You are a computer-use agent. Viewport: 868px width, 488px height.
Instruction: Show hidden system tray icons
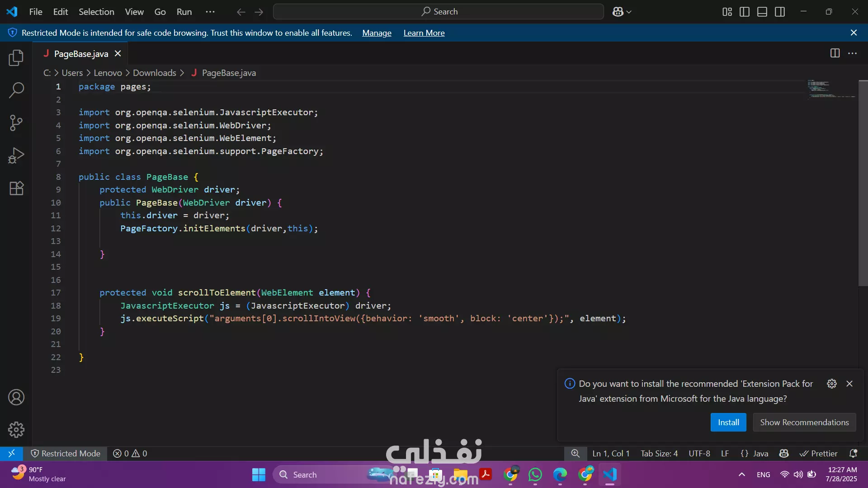click(742, 474)
